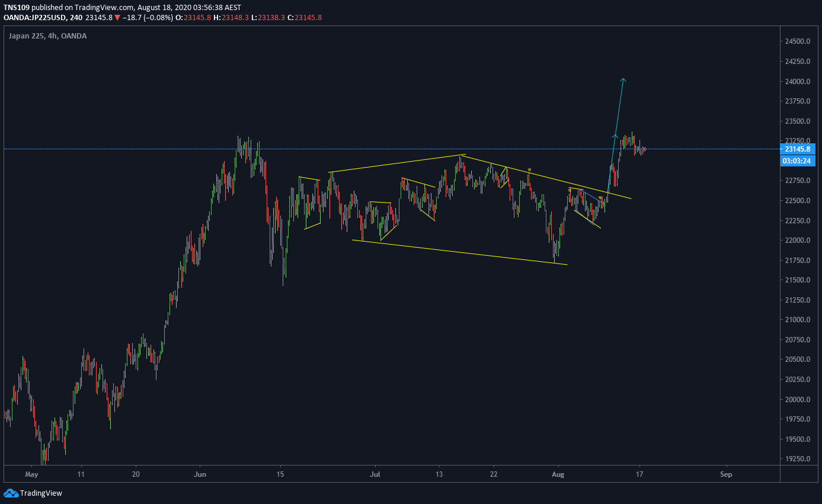Click the 21500.0 price axis label
This screenshot has width=822, height=504.
(x=798, y=280)
